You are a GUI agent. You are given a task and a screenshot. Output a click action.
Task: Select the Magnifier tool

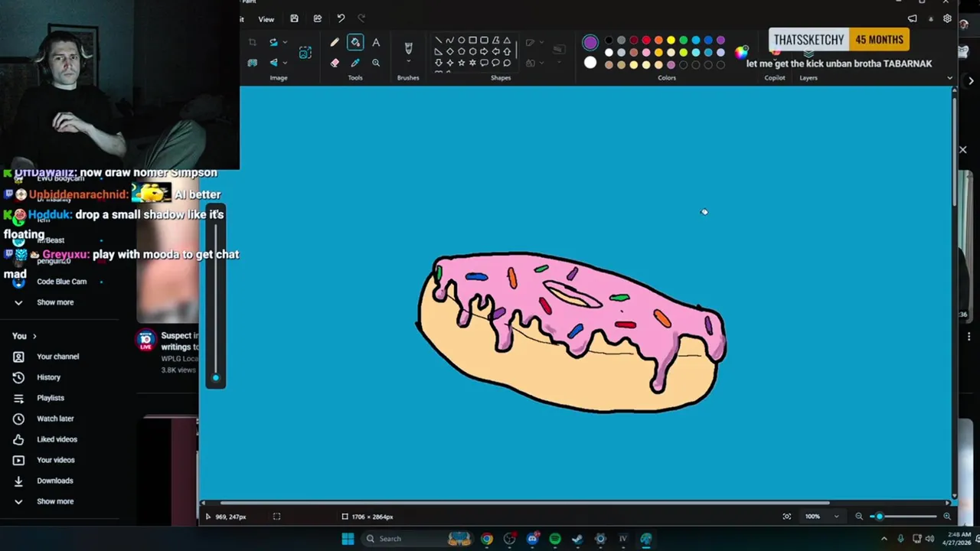click(x=376, y=63)
